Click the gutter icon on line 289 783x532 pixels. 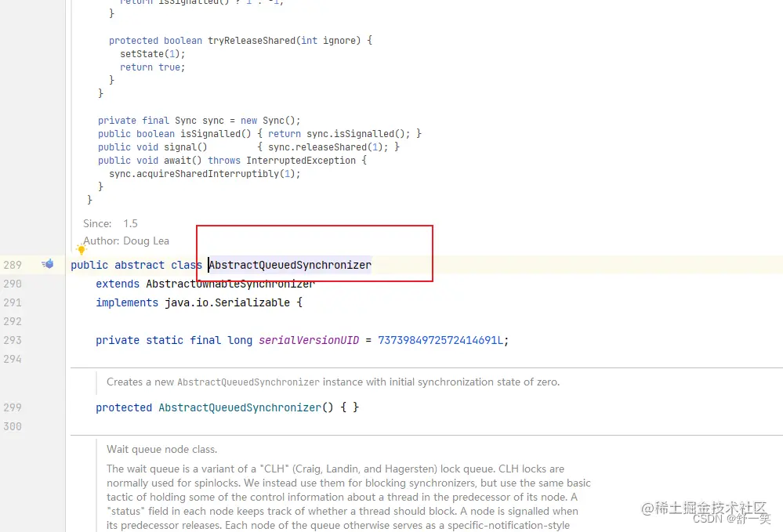point(48,264)
